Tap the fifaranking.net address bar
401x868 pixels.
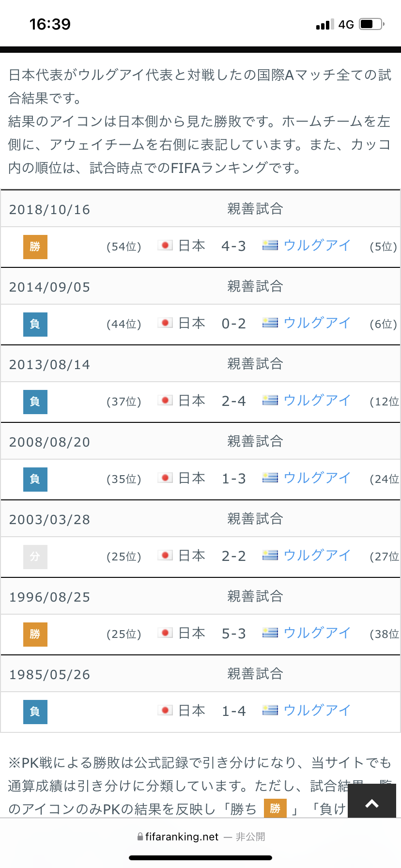click(x=200, y=837)
